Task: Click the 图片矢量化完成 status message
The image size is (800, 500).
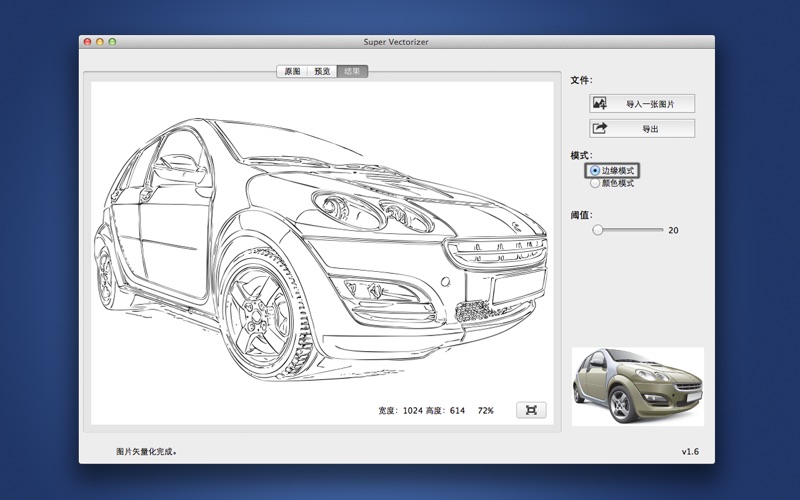Action: tap(146, 452)
